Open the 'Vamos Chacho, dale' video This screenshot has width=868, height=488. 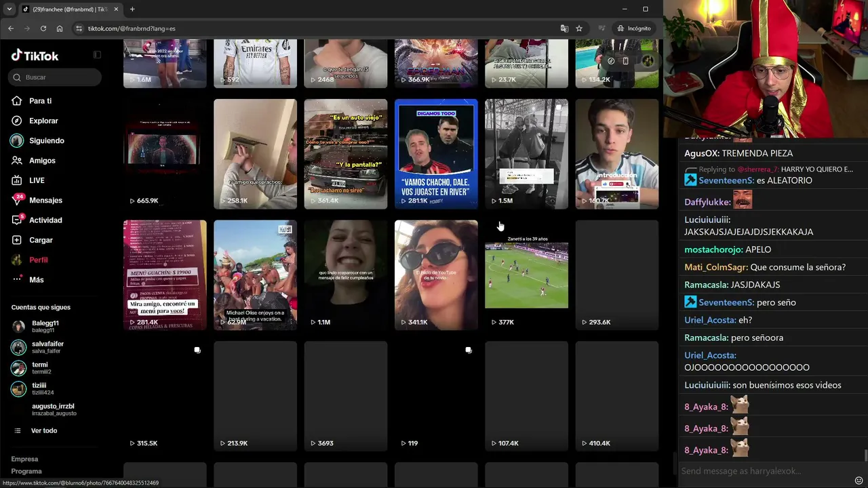436,154
